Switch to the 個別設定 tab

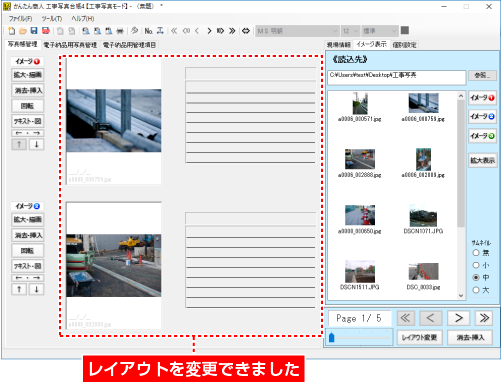[404, 45]
